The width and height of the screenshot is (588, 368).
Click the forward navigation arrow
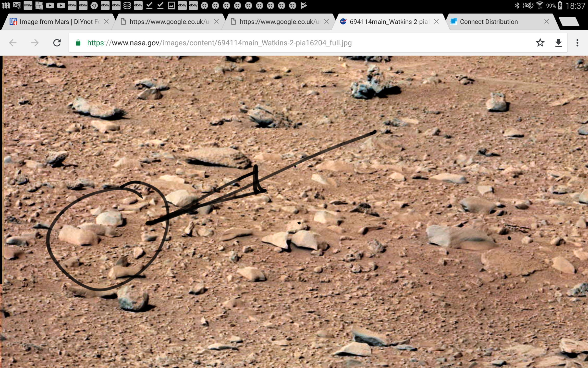point(35,43)
